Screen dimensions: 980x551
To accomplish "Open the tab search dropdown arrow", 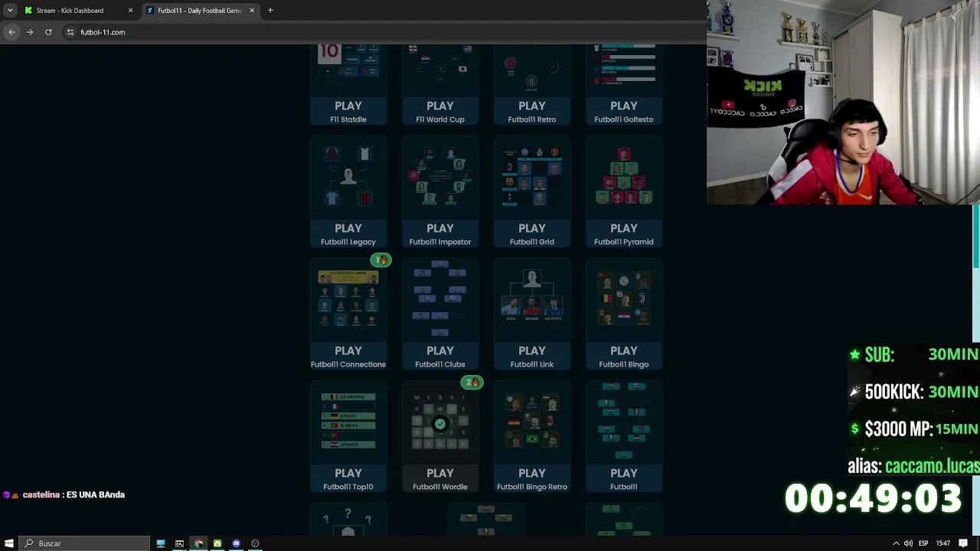I will point(9,11).
